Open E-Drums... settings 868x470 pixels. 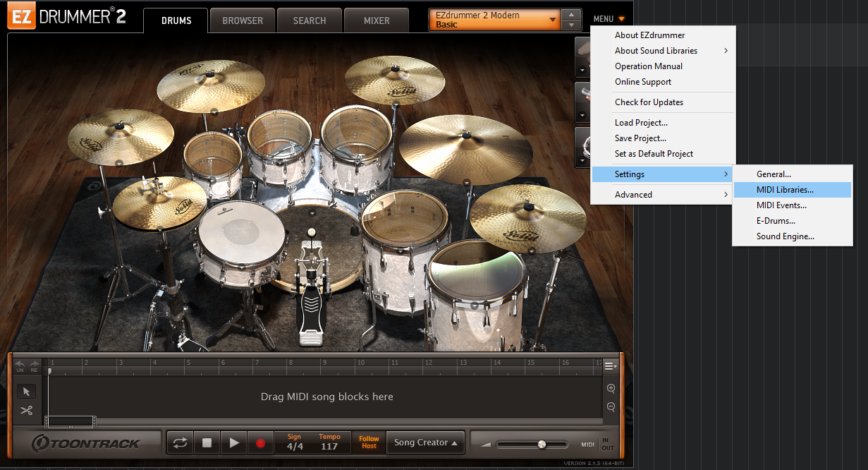tap(793, 221)
